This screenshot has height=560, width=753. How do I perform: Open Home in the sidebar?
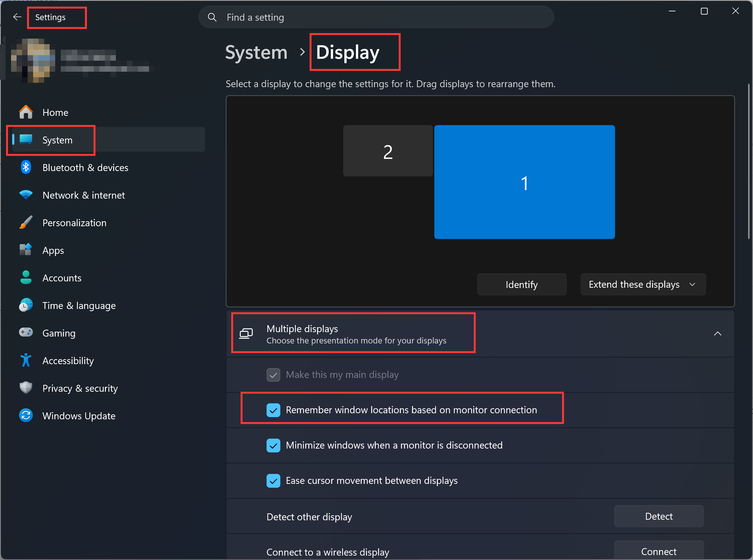tap(108, 112)
